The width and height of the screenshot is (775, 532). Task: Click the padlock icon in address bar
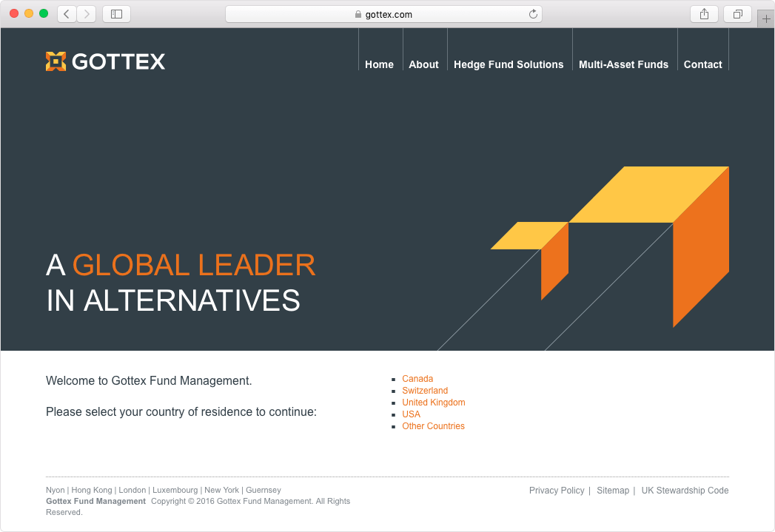point(358,14)
